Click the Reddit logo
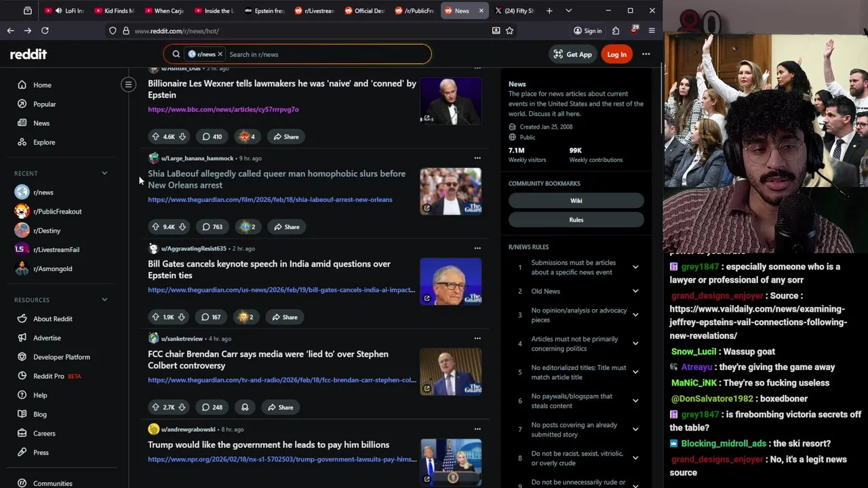Screen dimensions: 868x488 pyautogui.click(x=28, y=54)
